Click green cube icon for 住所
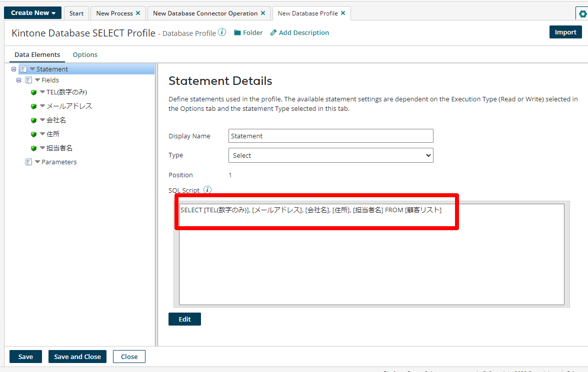This screenshot has height=372, width=588. tap(34, 134)
